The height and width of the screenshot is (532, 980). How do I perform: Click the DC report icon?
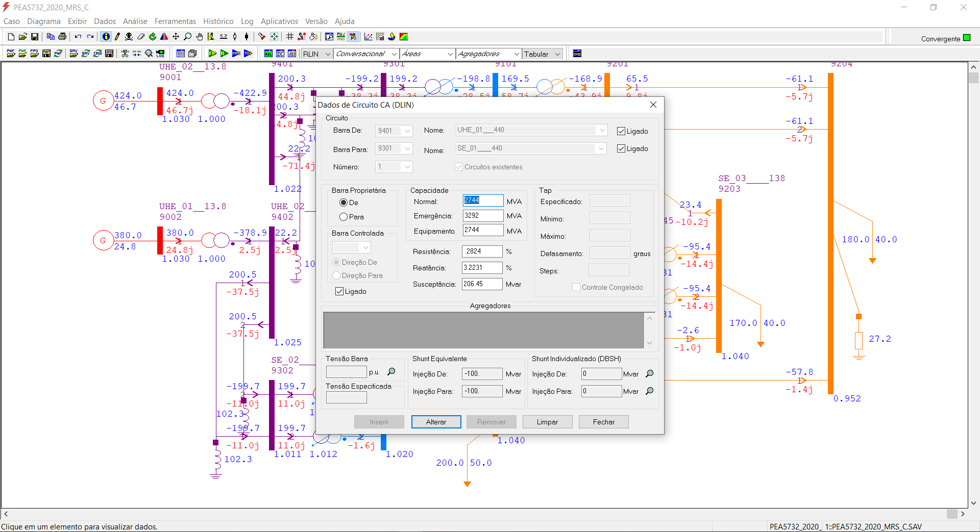[280, 54]
